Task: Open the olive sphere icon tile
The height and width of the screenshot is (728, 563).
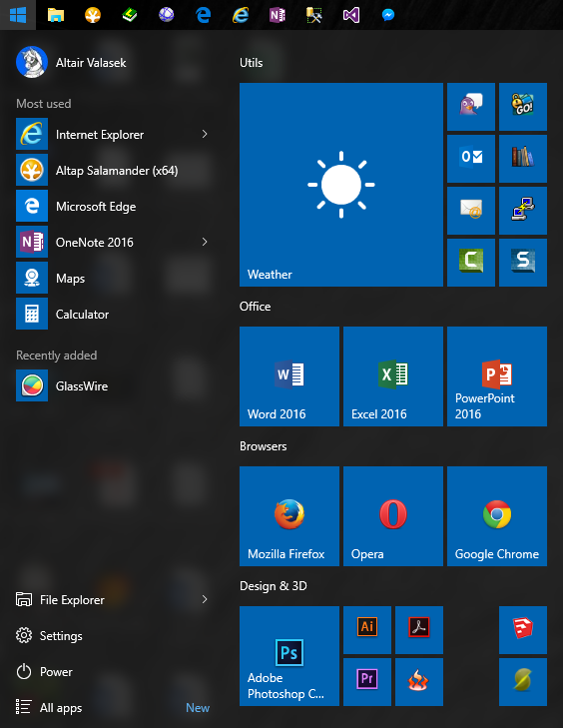Action: point(523,682)
